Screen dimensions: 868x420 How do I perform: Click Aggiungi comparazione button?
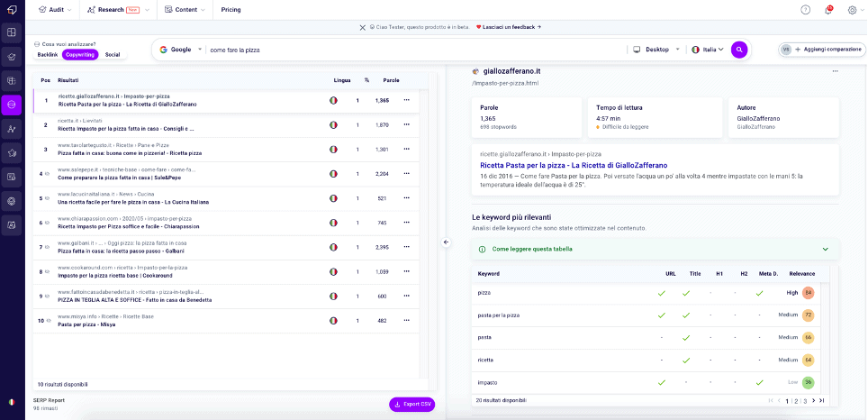(x=822, y=50)
